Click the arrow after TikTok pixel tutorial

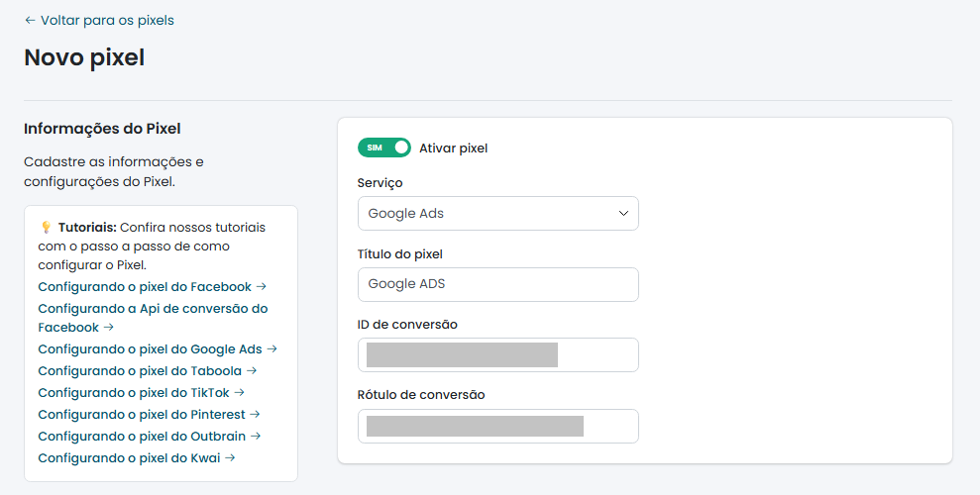[x=239, y=393]
